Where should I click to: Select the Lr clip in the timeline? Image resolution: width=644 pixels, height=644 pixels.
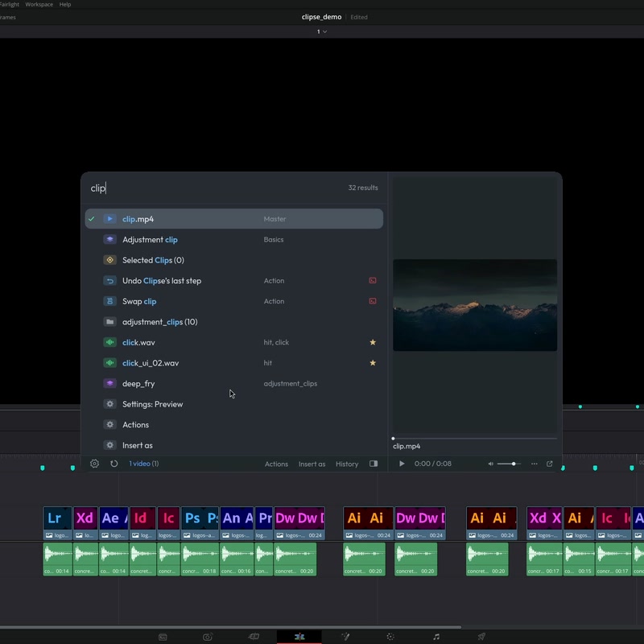(x=57, y=523)
